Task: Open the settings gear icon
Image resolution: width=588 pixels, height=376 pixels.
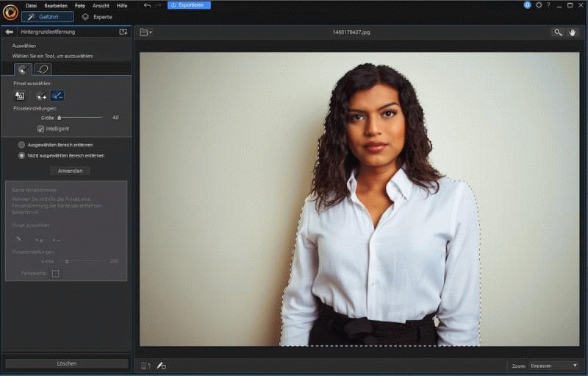Action: (539, 5)
